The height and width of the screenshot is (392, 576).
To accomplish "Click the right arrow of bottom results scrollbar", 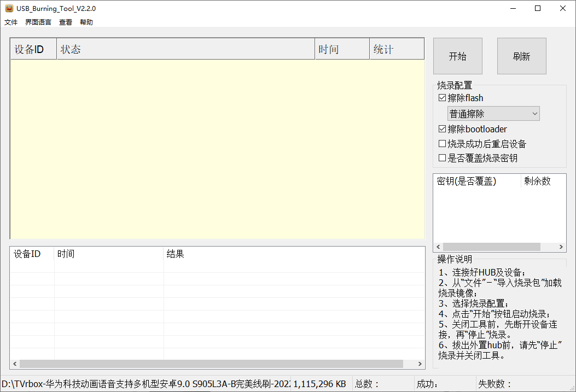I will (x=420, y=364).
